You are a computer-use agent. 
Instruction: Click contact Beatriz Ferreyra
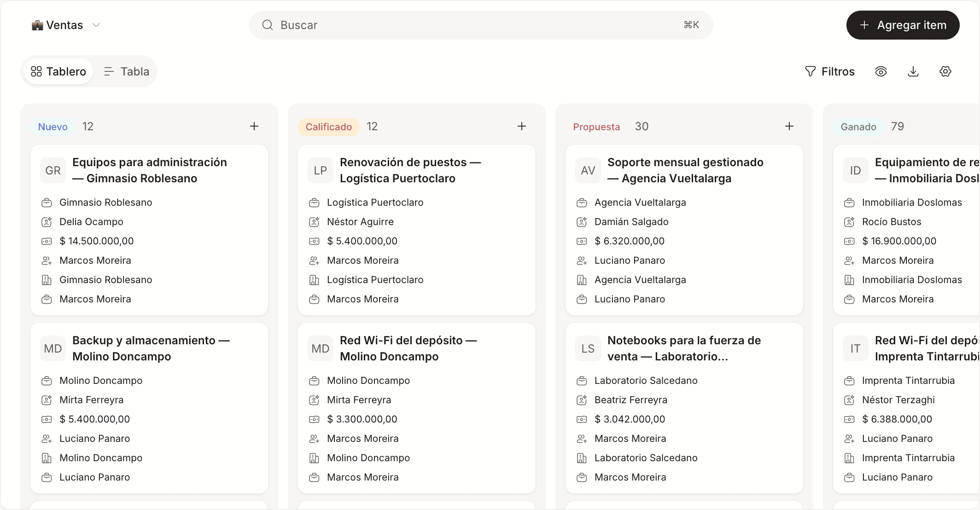pos(631,400)
